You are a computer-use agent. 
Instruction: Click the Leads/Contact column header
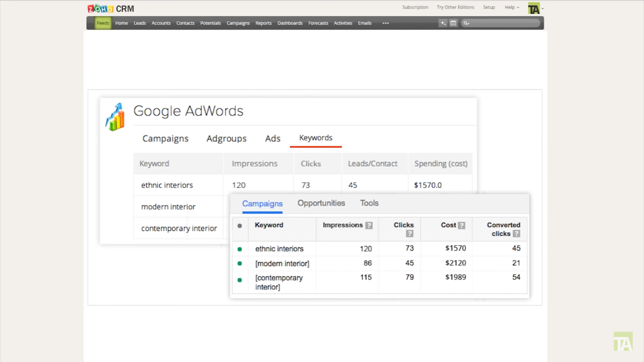[x=372, y=164]
